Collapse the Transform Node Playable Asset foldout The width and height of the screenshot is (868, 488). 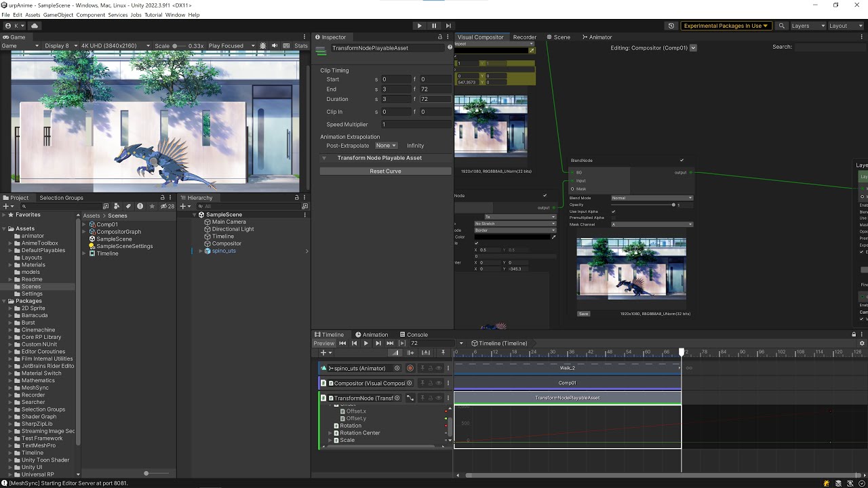(x=323, y=158)
